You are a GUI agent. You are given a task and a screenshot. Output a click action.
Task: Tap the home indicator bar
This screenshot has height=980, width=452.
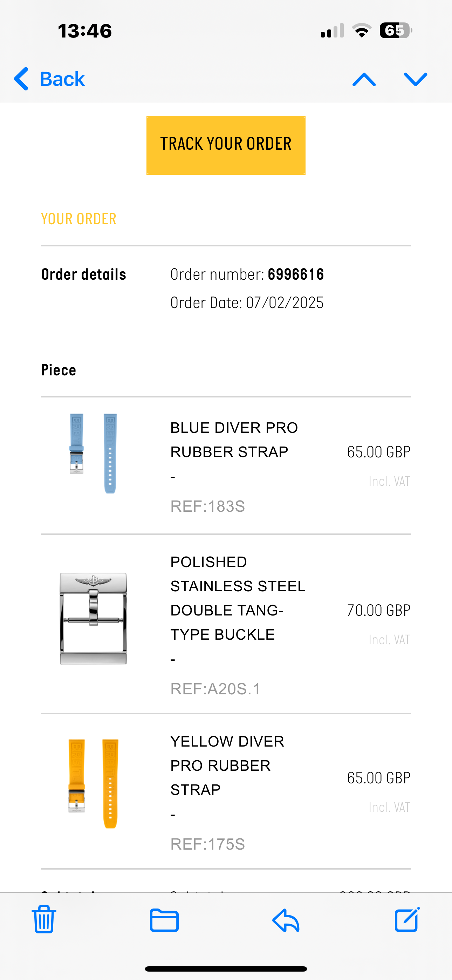[x=226, y=968]
